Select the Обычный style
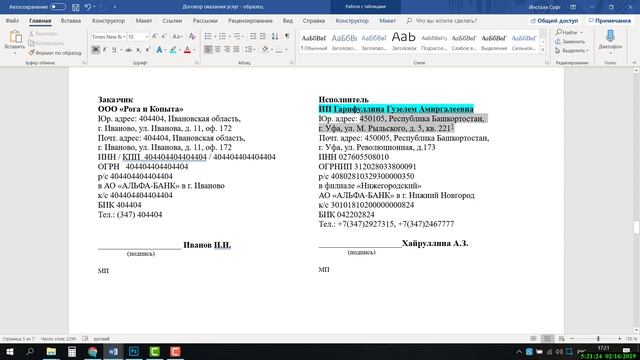Viewport: 640px width, 360px height. point(313,42)
